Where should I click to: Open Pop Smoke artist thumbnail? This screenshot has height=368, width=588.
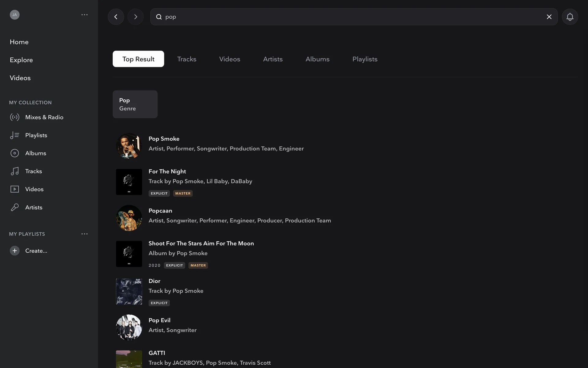click(x=129, y=146)
